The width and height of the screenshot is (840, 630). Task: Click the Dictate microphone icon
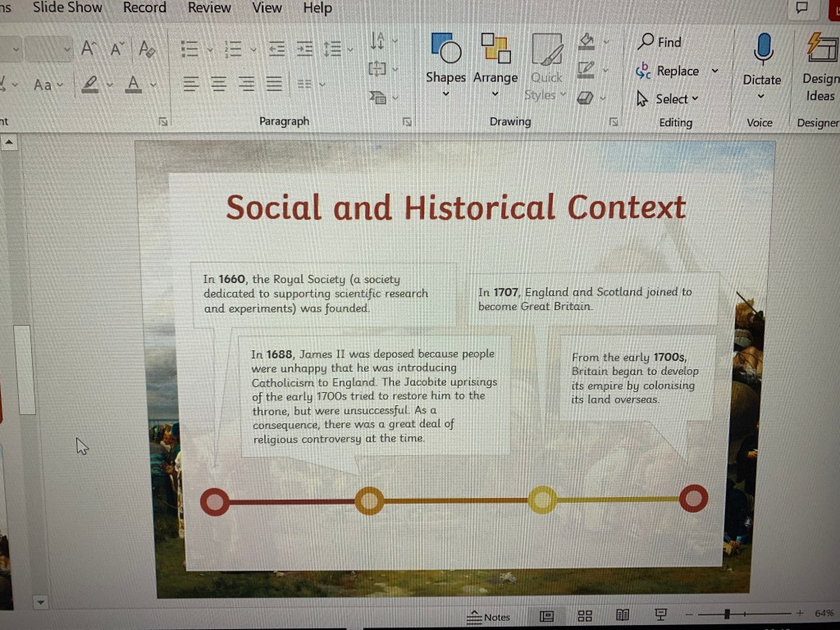(762, 52)
